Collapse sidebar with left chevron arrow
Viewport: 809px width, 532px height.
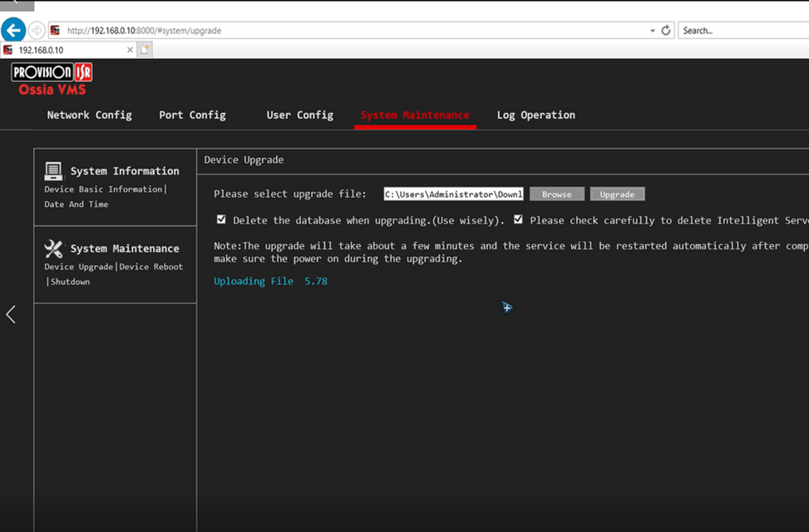coord(11,313)
